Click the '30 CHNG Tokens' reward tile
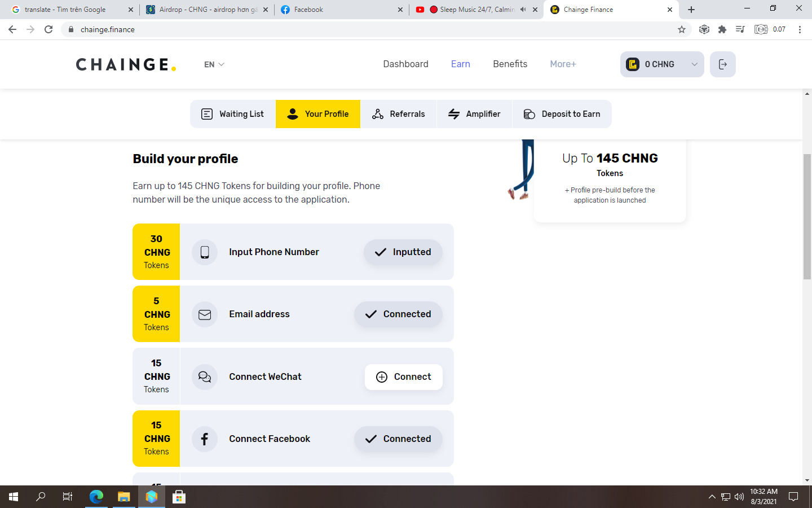 (x=156, y=252)
